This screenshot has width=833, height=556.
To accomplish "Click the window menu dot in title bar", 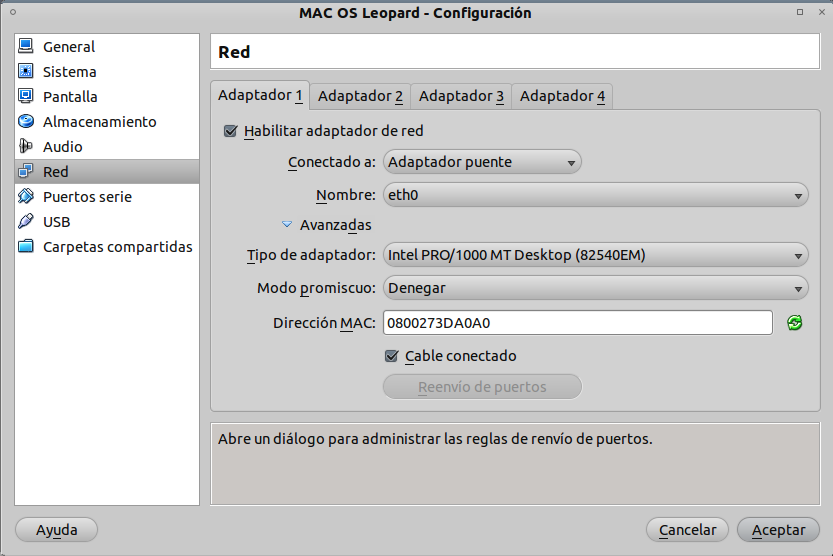I will 13,12.
